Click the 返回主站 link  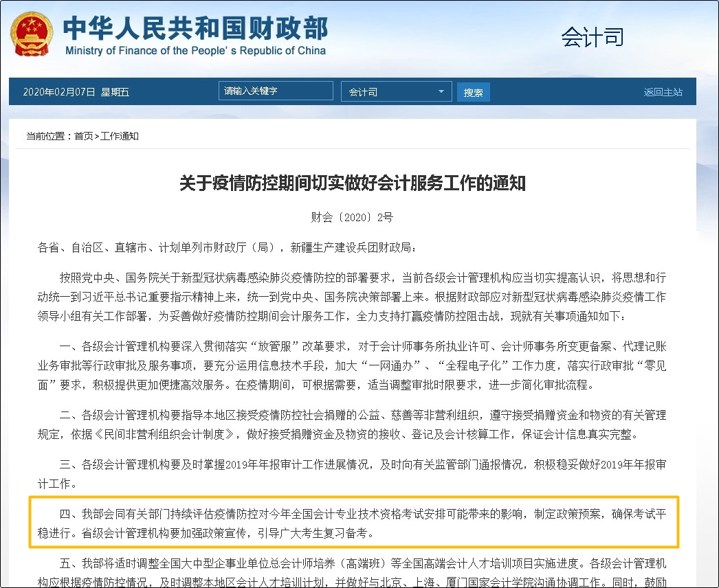[662, 91]
